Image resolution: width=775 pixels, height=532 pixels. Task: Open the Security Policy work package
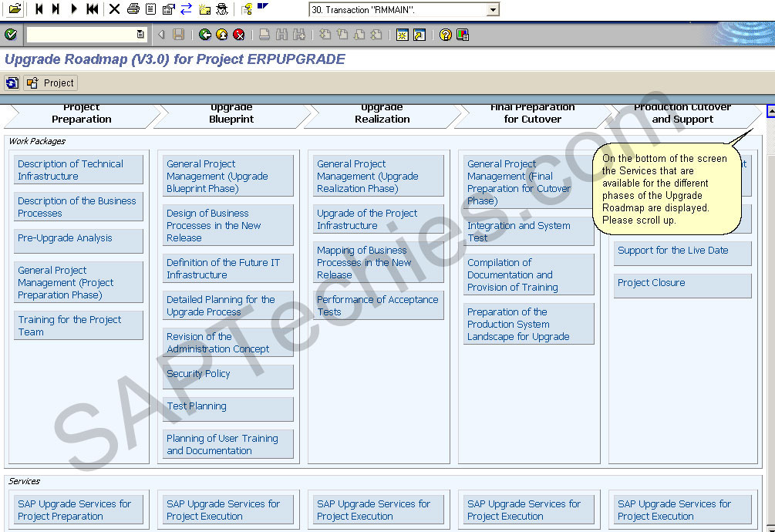click(x=227, y=377)
